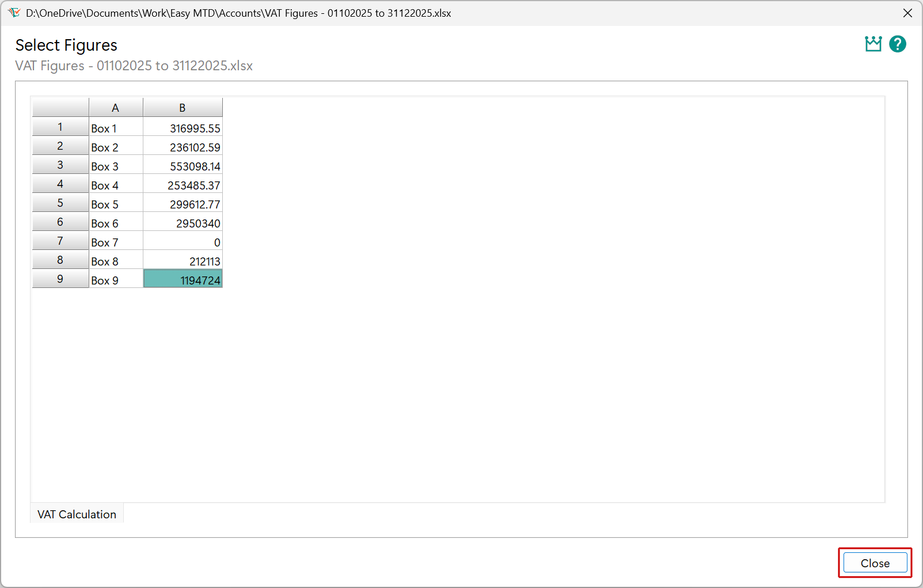923x588 pixels.
Task: Select the Box 8 label cell
Action: click(x=115, y=260)
